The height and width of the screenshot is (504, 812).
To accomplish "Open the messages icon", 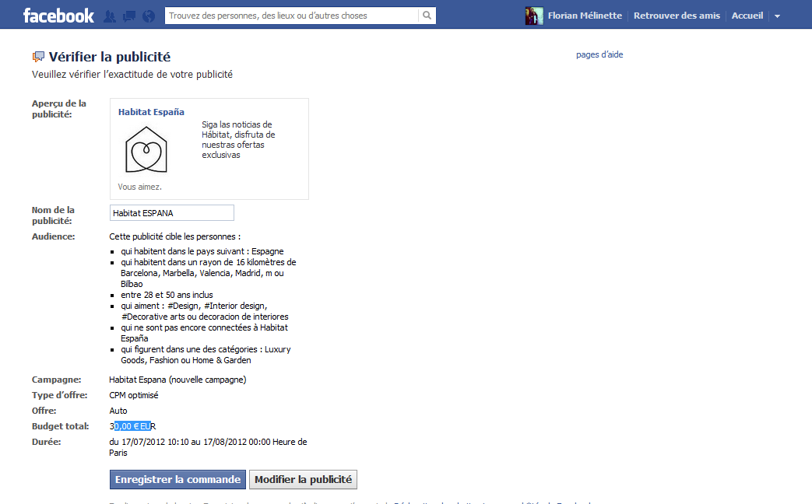I will [x=129, y=16].
